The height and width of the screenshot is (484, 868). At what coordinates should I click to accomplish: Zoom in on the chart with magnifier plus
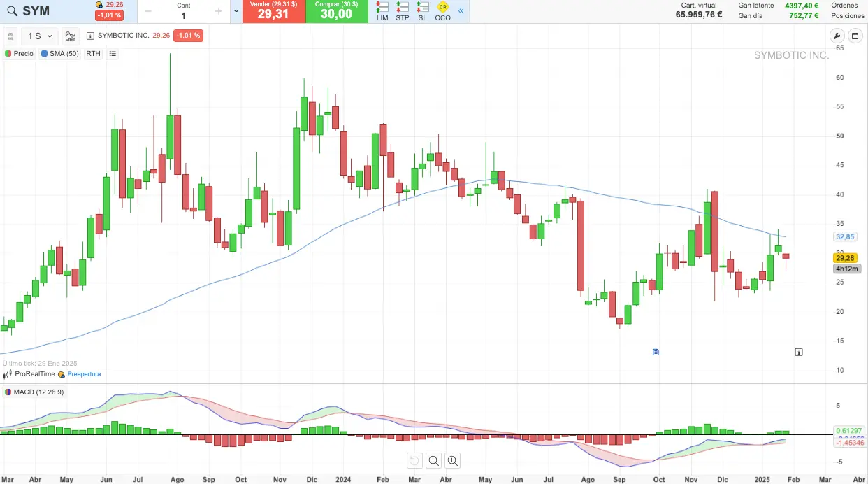[452, 460]
